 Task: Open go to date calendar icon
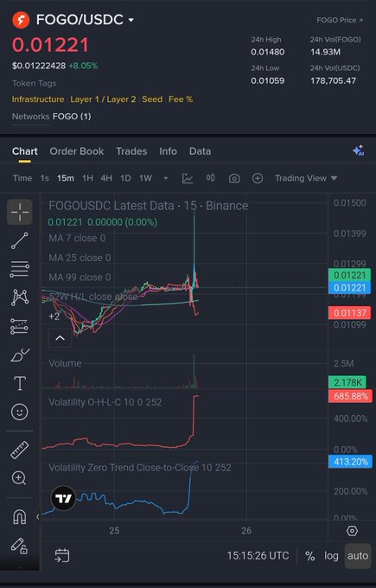tap(62, 555)
